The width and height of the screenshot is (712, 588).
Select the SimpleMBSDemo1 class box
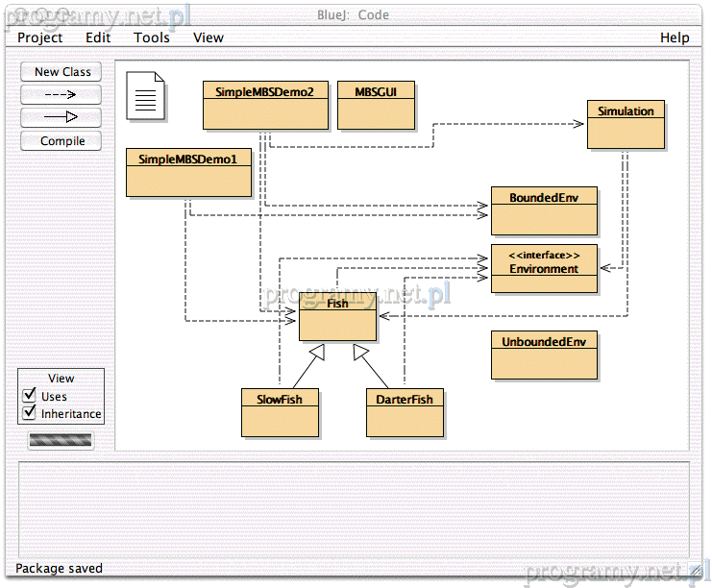coord(188,173)
